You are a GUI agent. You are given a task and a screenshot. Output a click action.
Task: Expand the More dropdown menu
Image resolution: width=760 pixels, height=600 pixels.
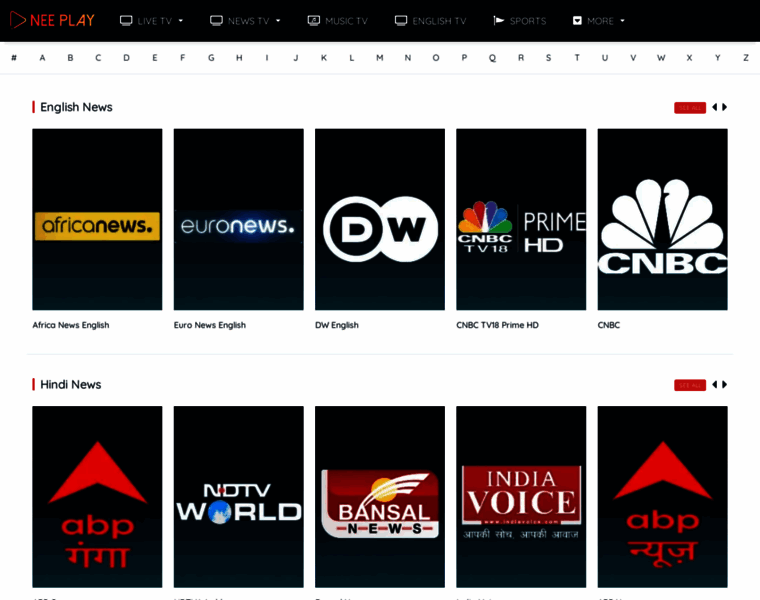click(599, 21)
